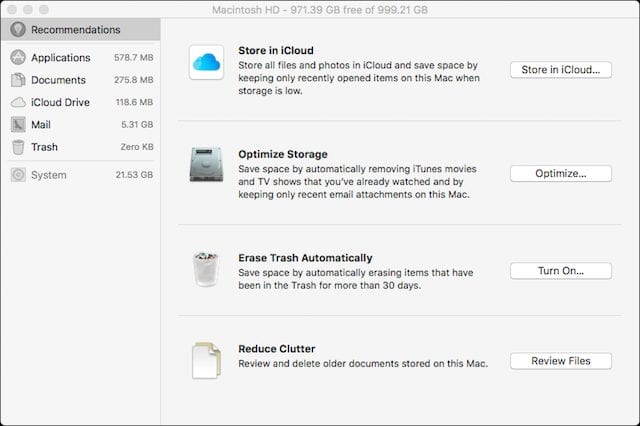Select Mail 5.31 GB size entry
This screenshot has height=426, width=640.
click(x=136, y=125)
